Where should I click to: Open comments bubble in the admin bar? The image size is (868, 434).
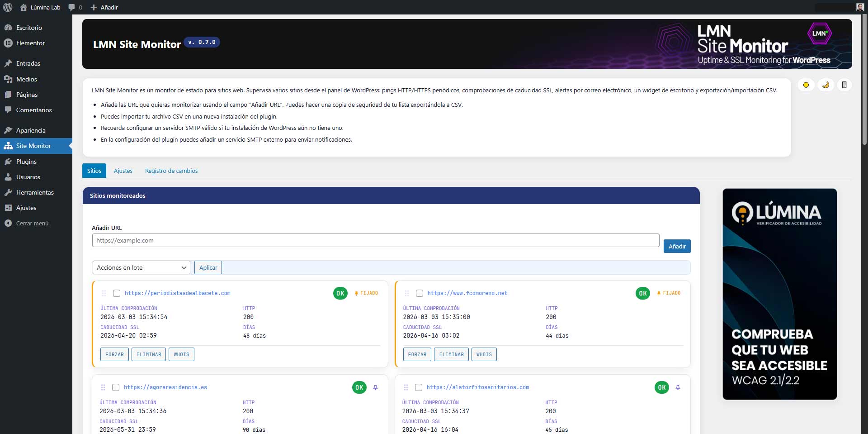pos(75,7)
